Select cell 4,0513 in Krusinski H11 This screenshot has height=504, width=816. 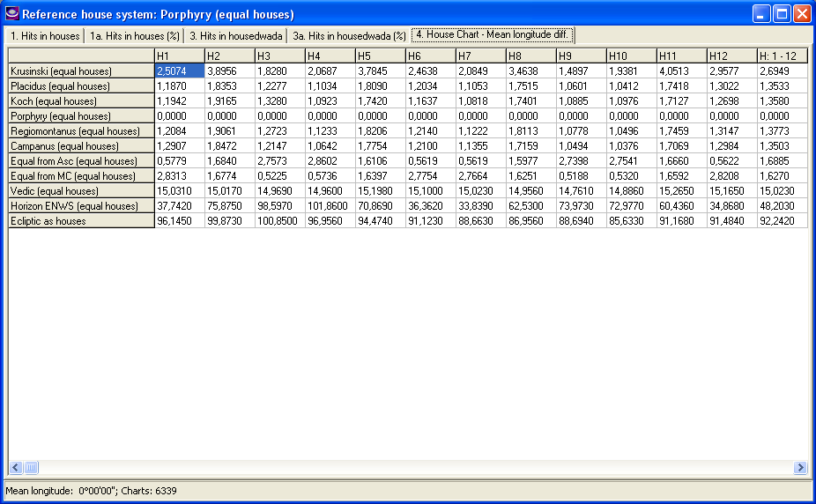(682, 70)
